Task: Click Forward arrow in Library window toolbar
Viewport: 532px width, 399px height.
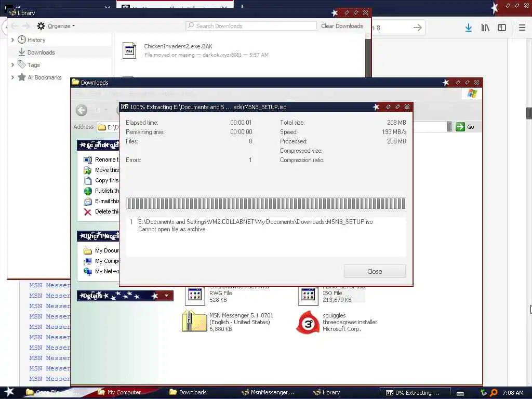Action: tap(26, 26)
